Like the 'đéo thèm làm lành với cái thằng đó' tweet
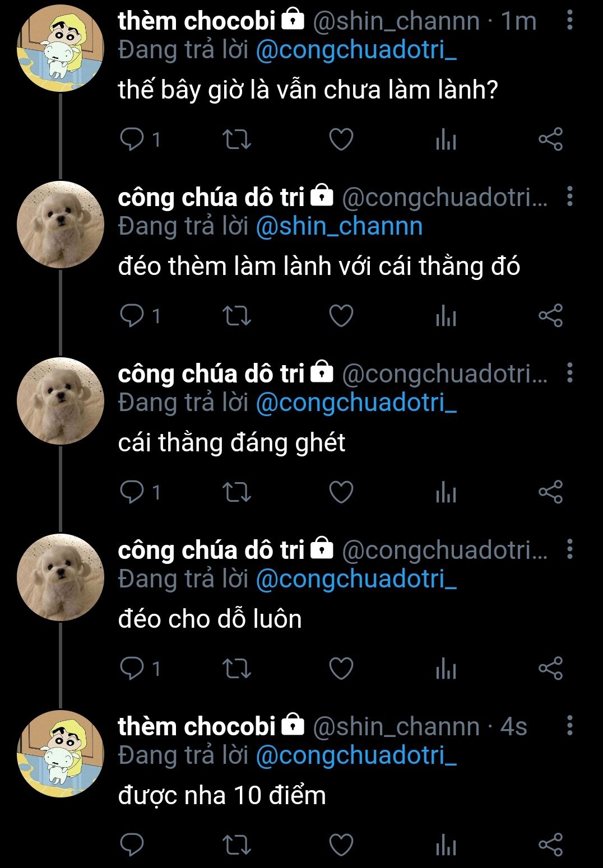The height and width of the screenshot is (868, 603). point(341,316)
